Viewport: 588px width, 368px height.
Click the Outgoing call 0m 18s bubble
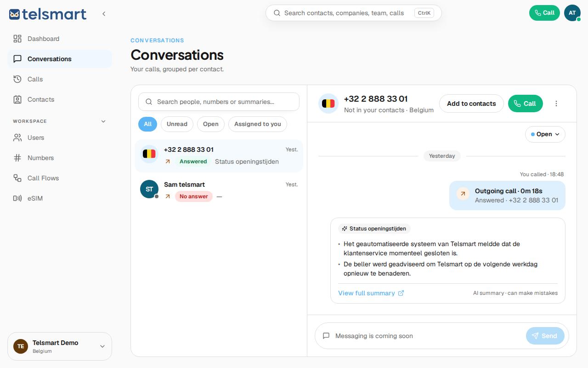pyautogui.click(x=507, y=195)
